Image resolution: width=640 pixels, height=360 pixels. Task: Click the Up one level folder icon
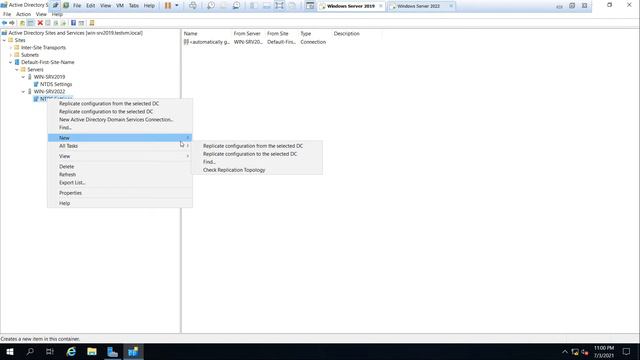coord(22,23)
